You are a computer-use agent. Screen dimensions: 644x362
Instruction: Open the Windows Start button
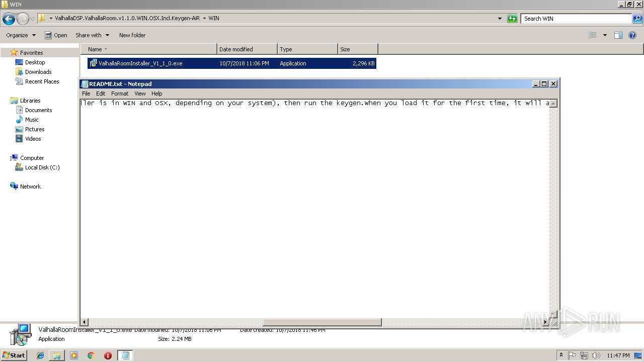coord(14,355)
